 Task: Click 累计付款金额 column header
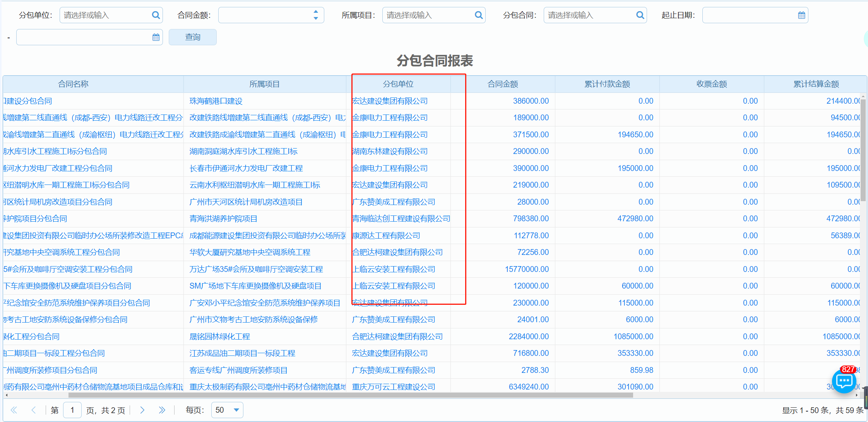[607, 84]
